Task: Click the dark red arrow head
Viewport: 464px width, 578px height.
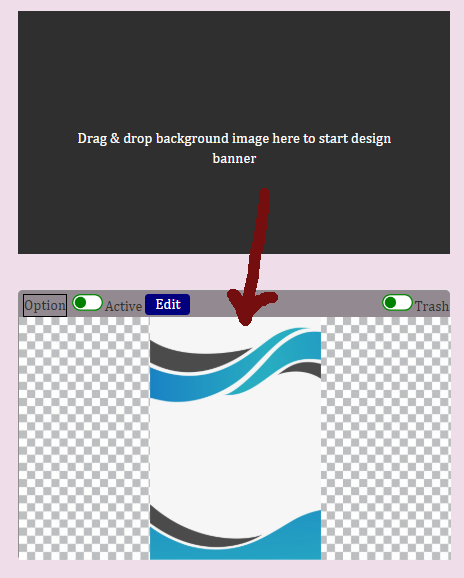Action: (x=248, y=306)
